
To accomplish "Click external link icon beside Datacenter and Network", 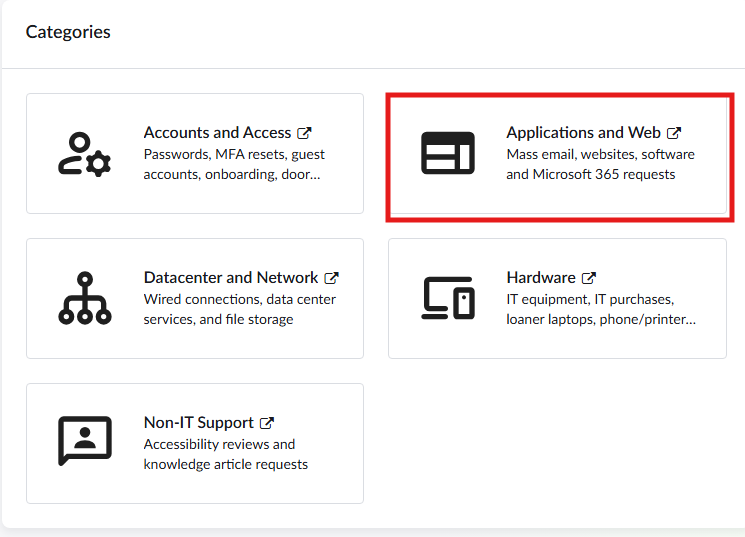I will point(332,278).
